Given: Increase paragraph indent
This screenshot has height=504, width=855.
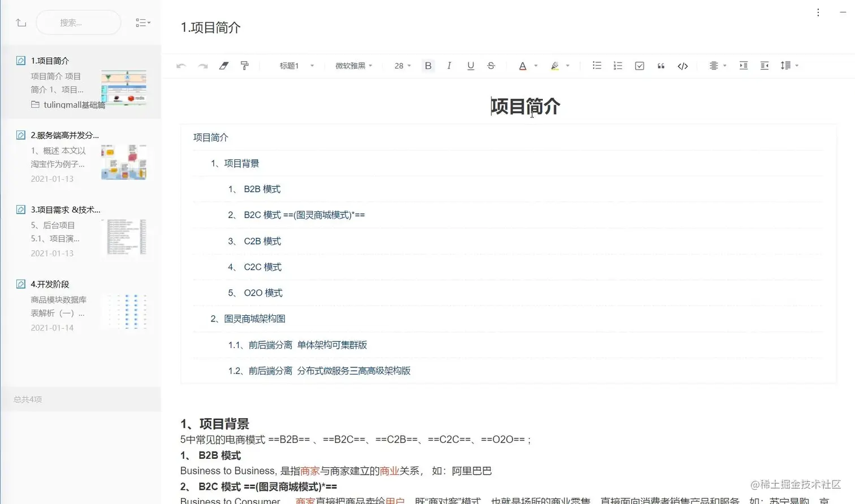Looking at the screenshot, I should [x=744, y=66].
